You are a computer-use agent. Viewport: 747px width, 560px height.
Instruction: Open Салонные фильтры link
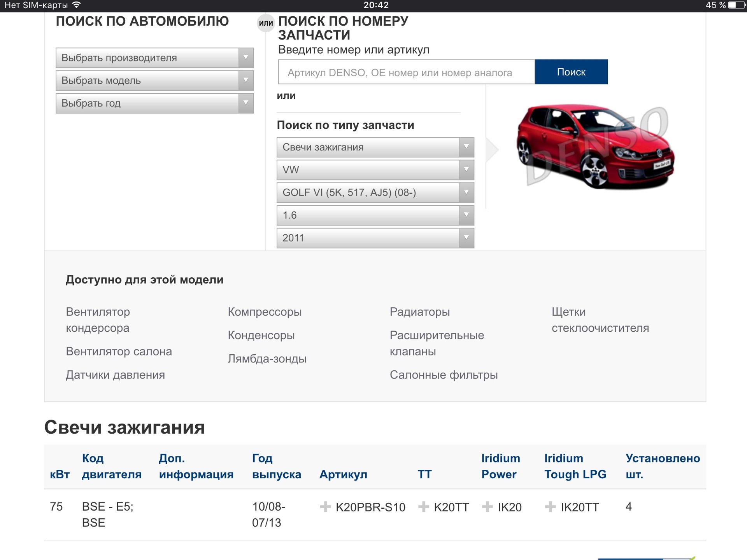click(x=444, y=375)
